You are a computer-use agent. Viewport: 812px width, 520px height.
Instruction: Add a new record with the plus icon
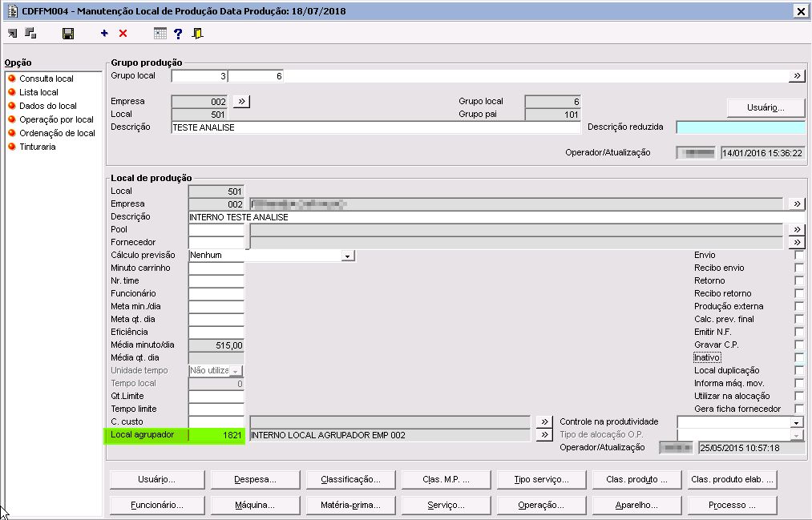tap(104, 33)
